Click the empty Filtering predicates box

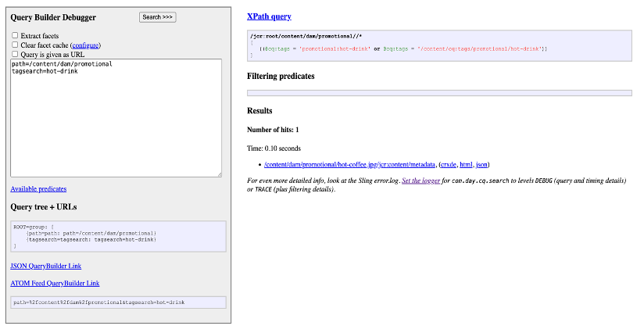pos(438,93)
